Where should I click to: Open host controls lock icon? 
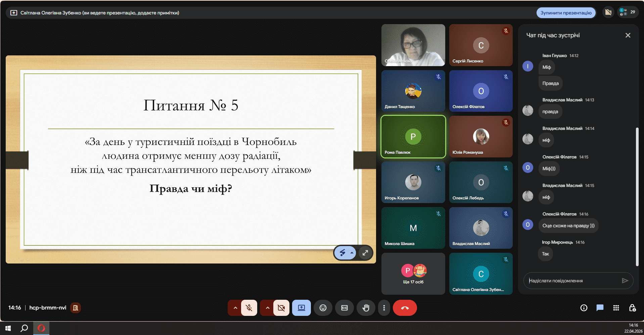pyautogui.click(x=632, y=308)
